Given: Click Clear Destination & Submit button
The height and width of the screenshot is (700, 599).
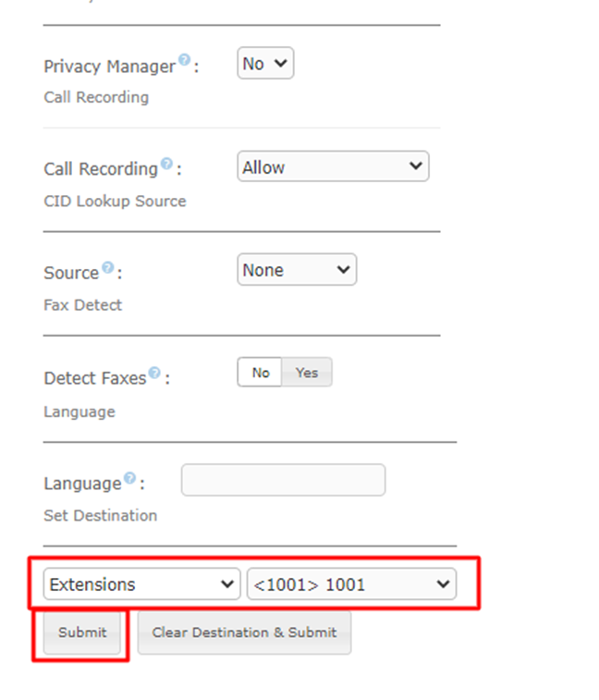Looking at the screenshot, I should pyautogui.click(x=244, y=632).
